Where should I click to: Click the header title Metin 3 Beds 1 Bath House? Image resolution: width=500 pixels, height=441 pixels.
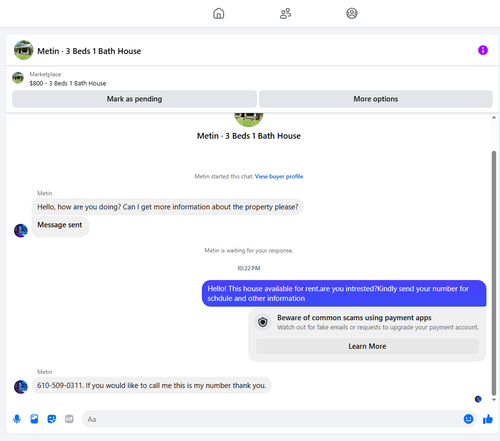pos(89,51)
